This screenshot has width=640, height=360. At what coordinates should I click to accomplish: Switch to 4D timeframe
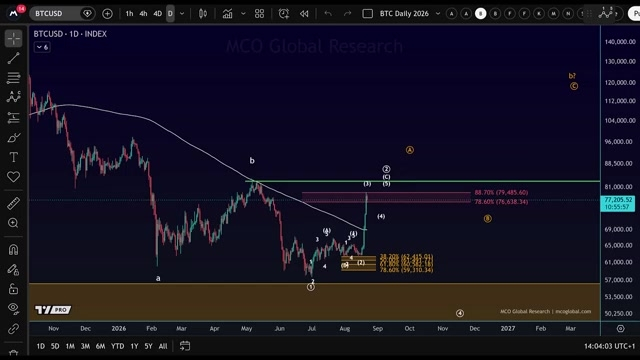point(158,14)
